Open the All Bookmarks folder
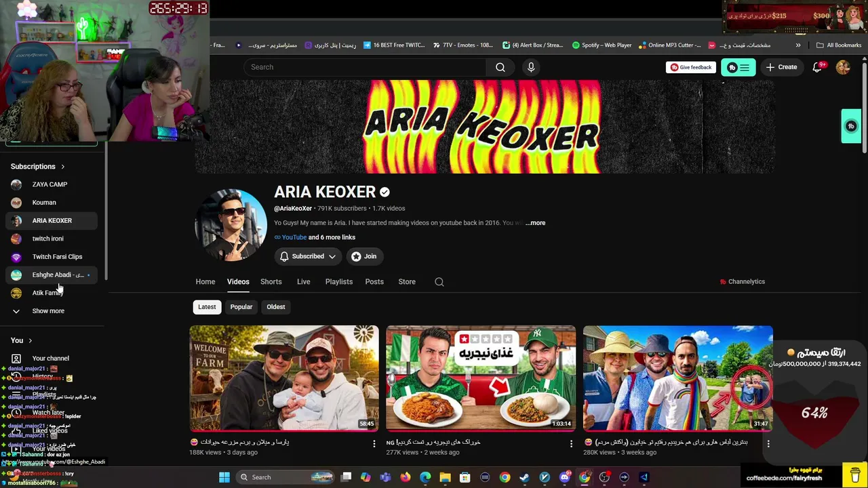The width and height of the screenshot is (868, 488). click(839, 45)
